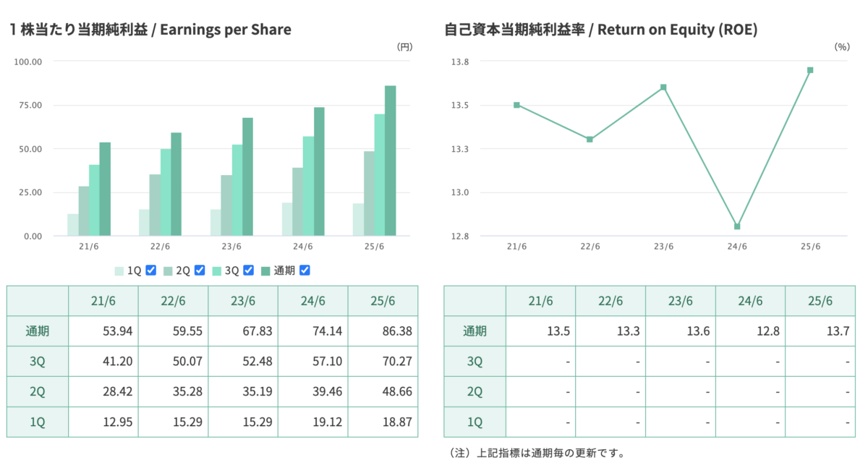Select the ROE line marker at 24/6

[737, 226]
